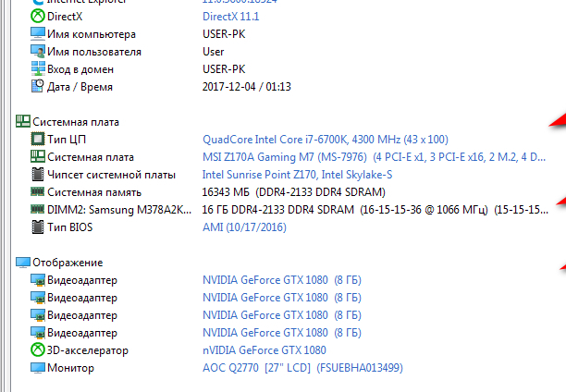566x392 pixels.
Task: Open the MSI Z170A Gaming M7 link
Action: [374, 157]
